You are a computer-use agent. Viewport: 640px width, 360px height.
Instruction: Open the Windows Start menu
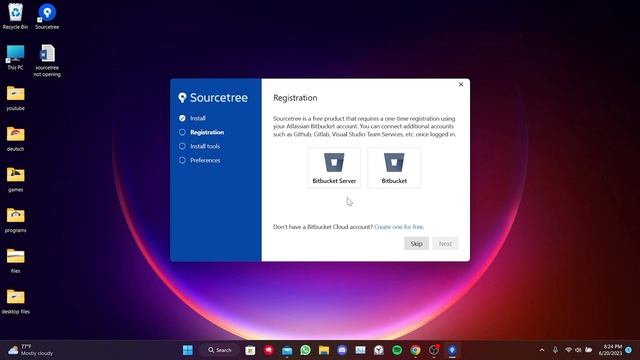click(188, 350)
